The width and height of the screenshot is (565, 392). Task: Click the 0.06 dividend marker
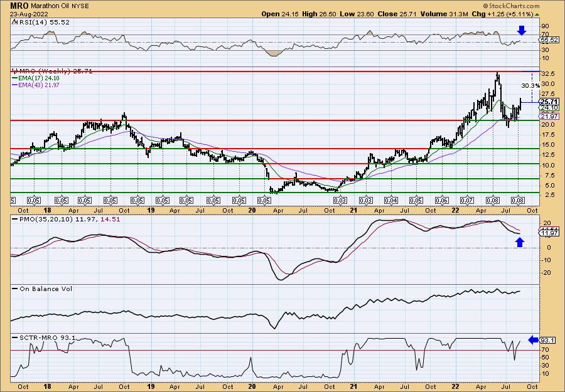(442, 200)
